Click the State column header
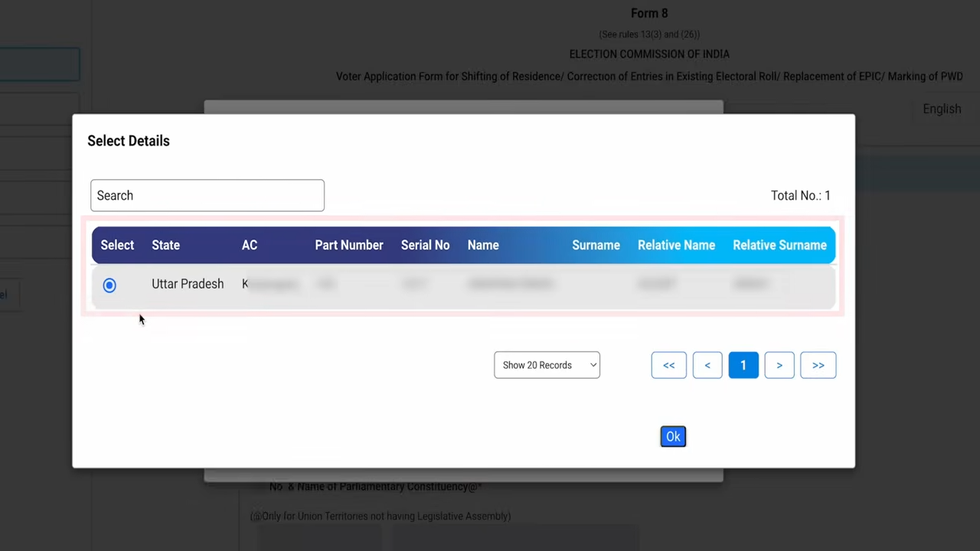The image size is (980, 551). [165, 245]
